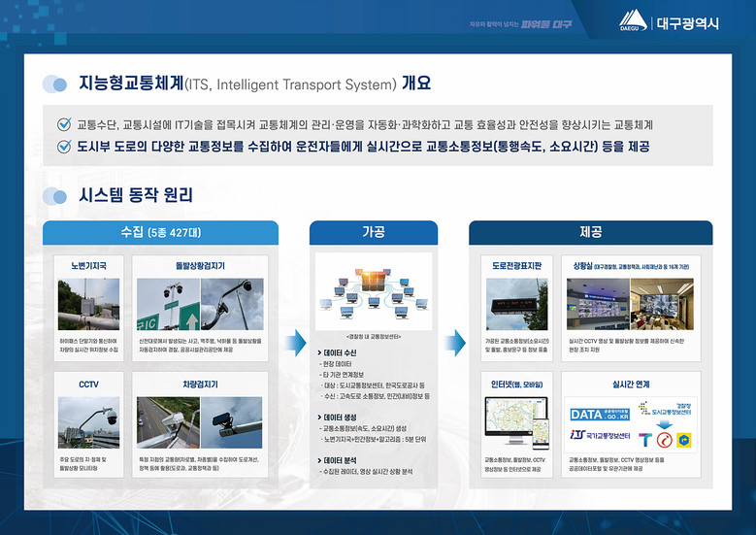Click the toggle icon beside 지능형교통체계 heading
Image resolution: width=756 pixels, height=535 pixels.
55,84
